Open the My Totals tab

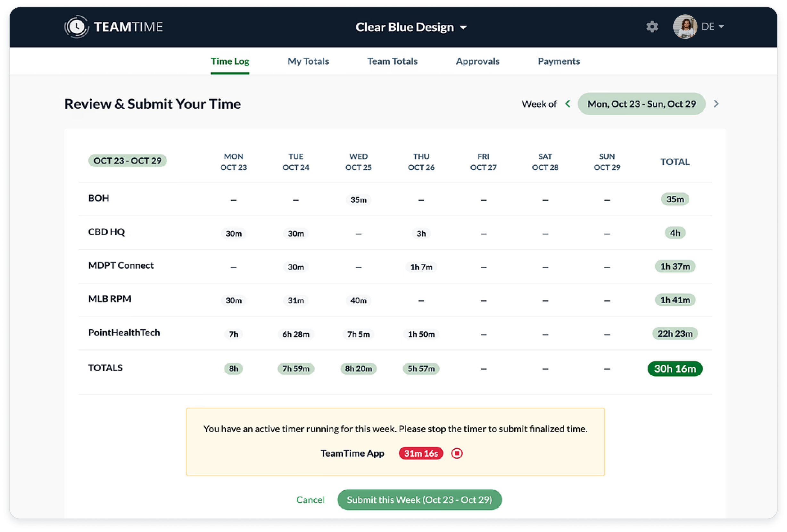coord(308,61)
